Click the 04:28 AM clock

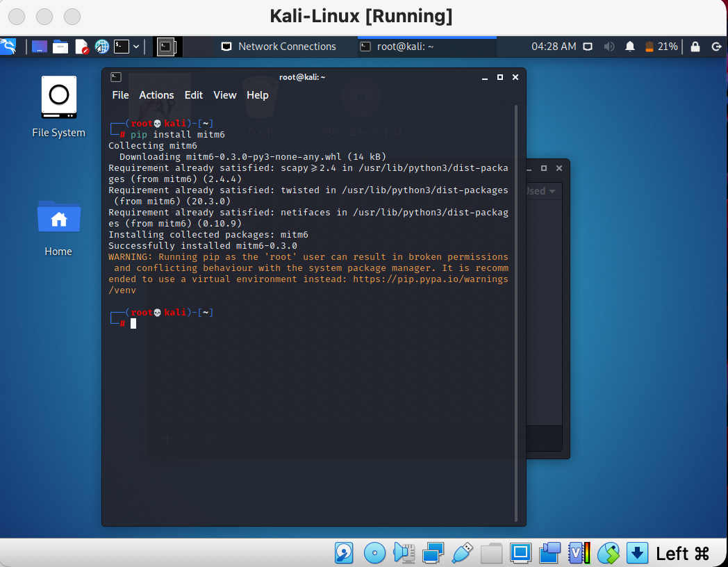tap(554, 47)
